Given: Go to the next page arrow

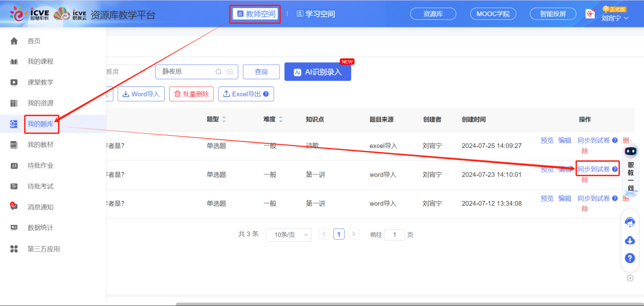Looking at the screenshot, I should (x=354, y=234).
